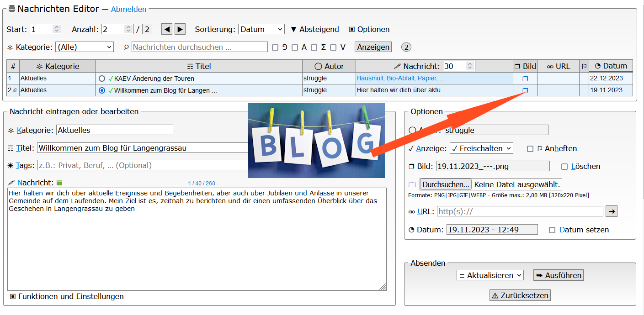Click the Nachrichten durchsuchen search field
This screenshot has height=315, width=644.
click(x=199, y=47)
